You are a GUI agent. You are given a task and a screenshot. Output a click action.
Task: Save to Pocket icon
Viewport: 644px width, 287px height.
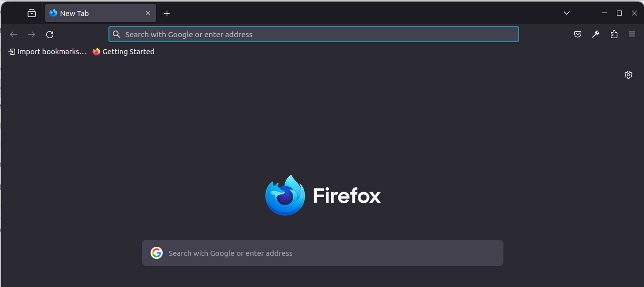(x=578, y=34)
